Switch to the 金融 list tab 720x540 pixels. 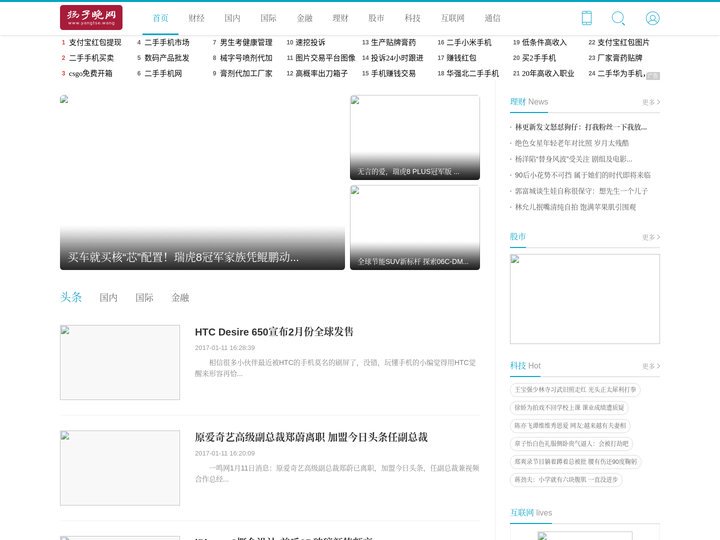pos(180,298)
